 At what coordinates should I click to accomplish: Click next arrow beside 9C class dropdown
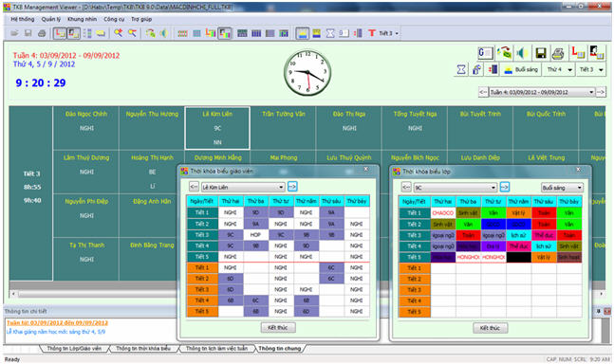[504, 188]
